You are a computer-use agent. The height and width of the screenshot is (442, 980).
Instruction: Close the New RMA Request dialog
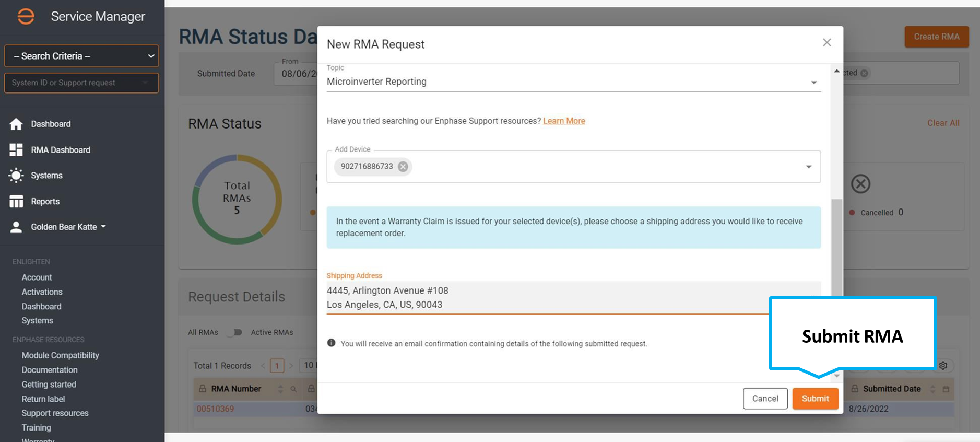click(827, 42)
